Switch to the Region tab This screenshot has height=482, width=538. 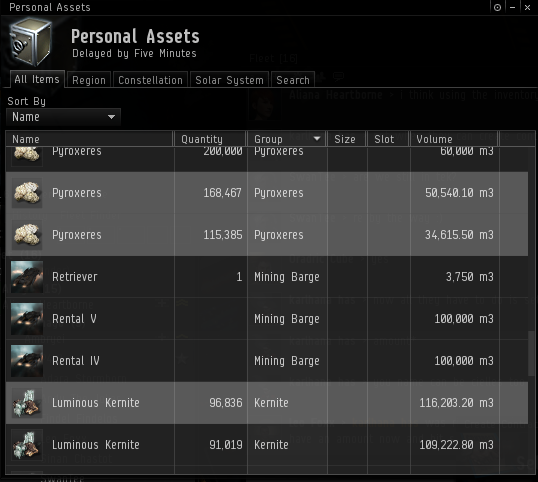89,80
